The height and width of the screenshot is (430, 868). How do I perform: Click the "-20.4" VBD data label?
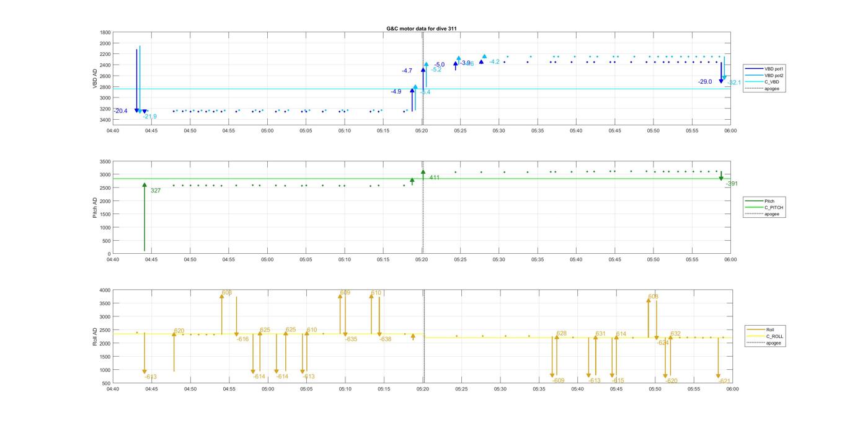pos(120,111)
